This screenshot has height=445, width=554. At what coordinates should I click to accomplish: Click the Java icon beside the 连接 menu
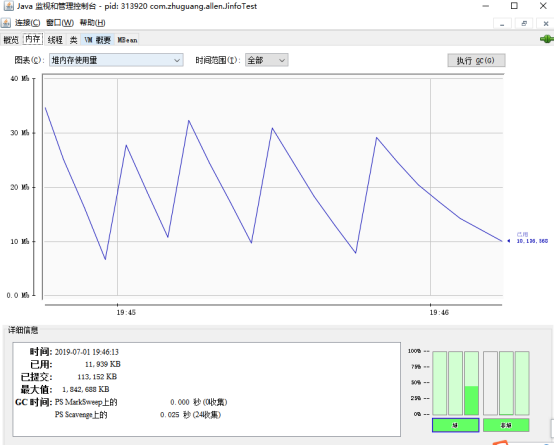pyautogui.click(x=6, y=23)
